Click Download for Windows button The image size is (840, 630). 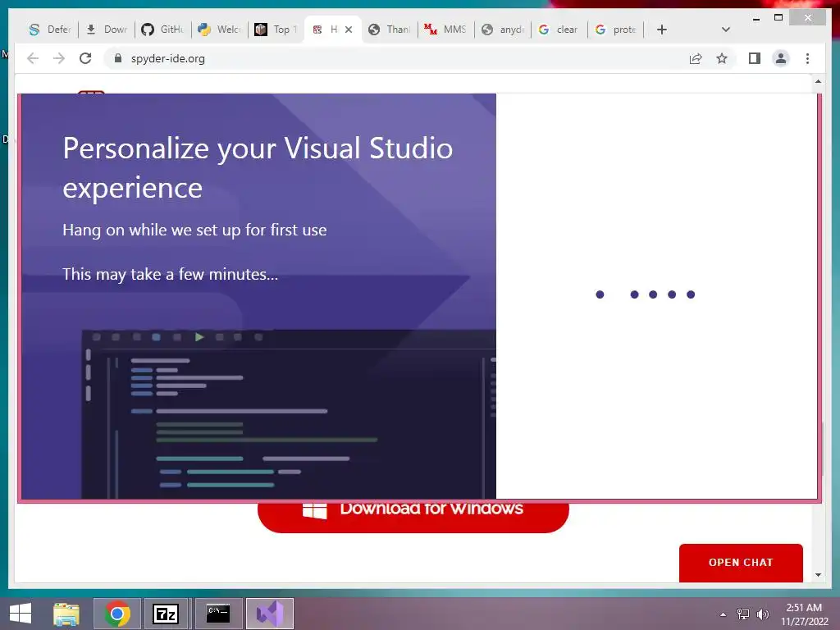pos(413,517)
